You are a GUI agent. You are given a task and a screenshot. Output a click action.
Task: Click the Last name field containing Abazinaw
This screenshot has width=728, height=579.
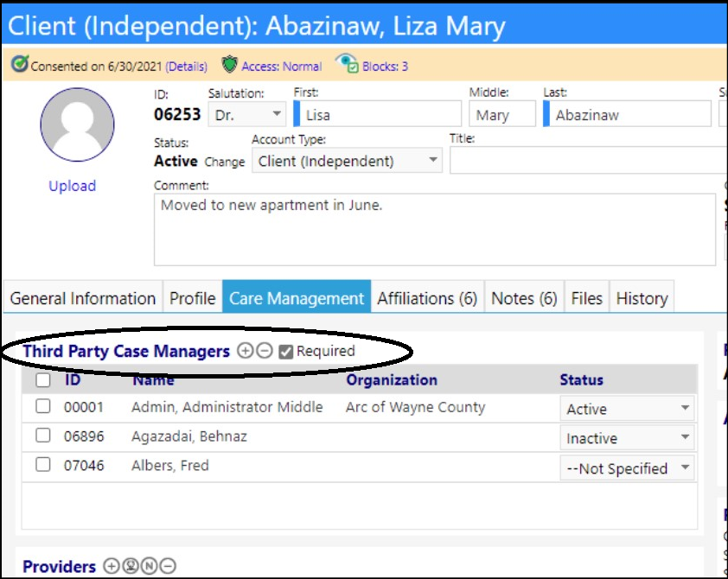[x=627, y=114]
